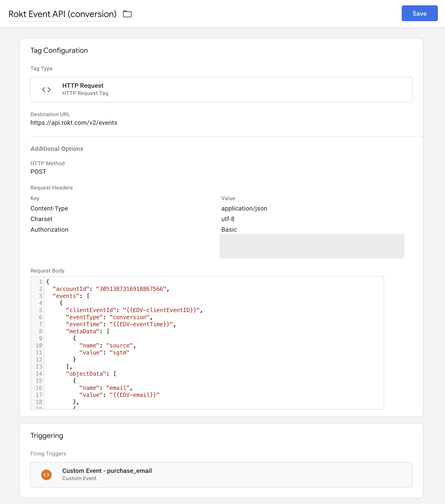Click the Authorization header key

click(49, 229)
